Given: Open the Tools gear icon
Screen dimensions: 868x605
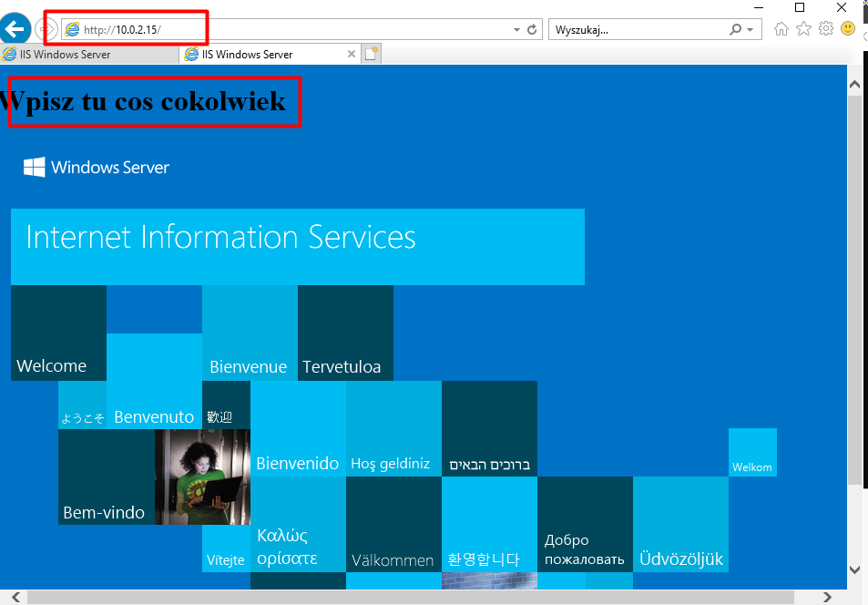Looking at the screenshot, I should click(x=826, y=29).
